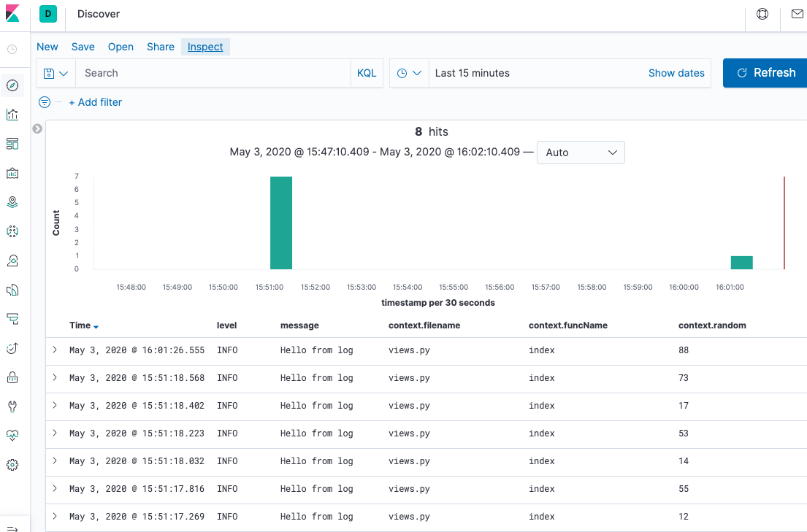This screenshot has height=532, width=807.
Task: Open the space selector D avatar
Action: [x=48, y=13]
